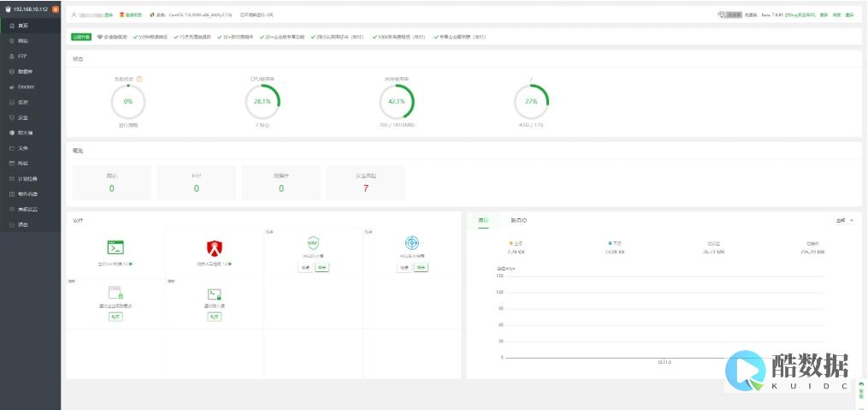
Task: Click the play arrow beside the red shield app version
Action: click(x=230, y=264)
